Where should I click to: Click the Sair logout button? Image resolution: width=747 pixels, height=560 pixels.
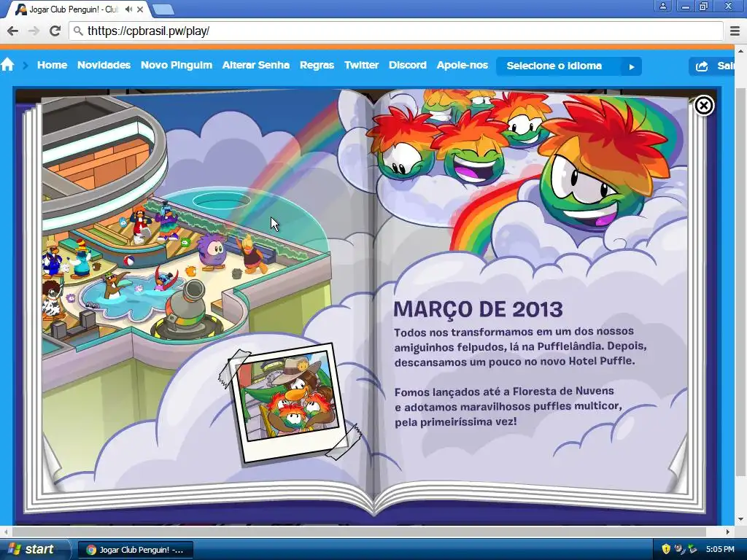click(713, 66)
